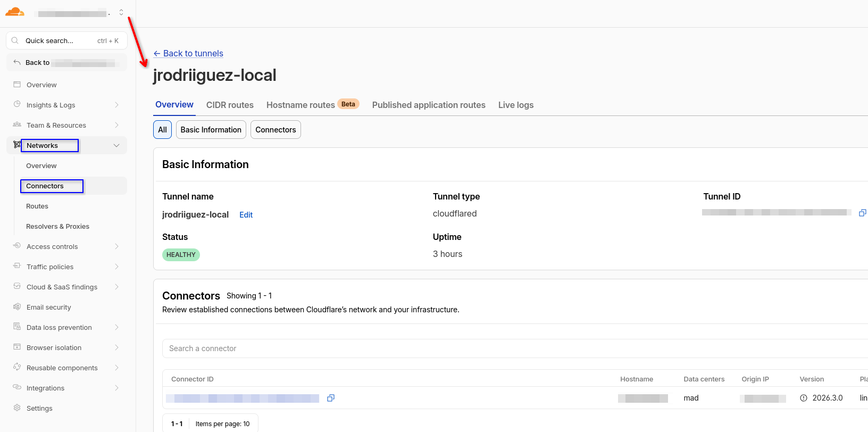Click the Overview sidebar icon

click(x=17, y=85)
